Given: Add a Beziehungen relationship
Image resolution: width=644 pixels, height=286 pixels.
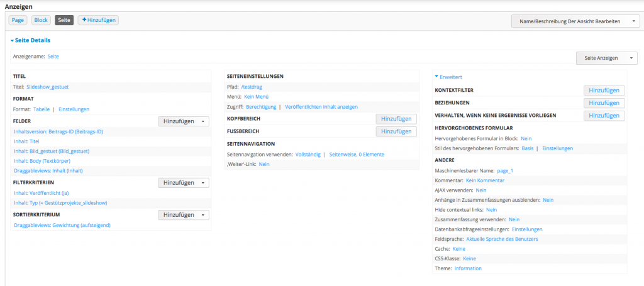Looking at the screenshot, I should click(x=604, y=102).
